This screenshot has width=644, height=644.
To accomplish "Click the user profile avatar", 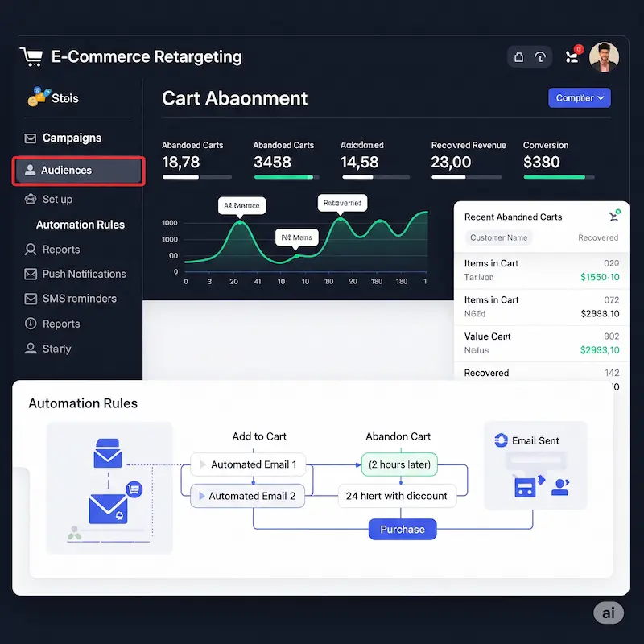I will (604, 57).
